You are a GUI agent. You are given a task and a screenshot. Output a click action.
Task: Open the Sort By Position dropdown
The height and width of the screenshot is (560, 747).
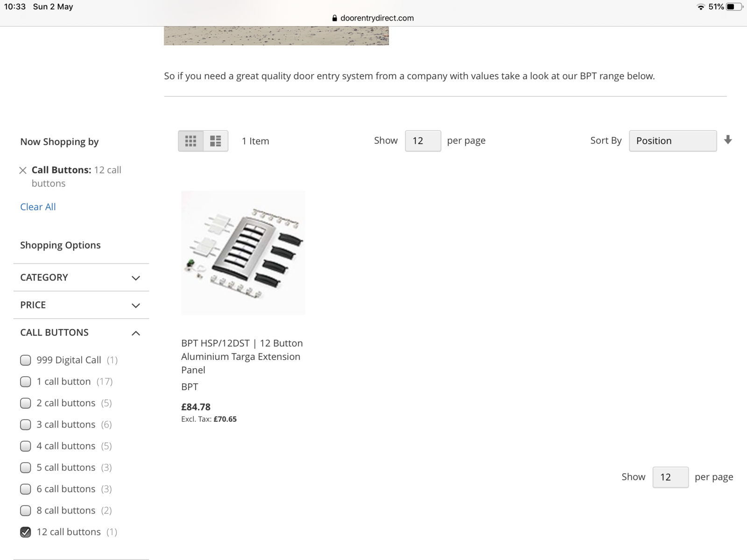point(672,141)
